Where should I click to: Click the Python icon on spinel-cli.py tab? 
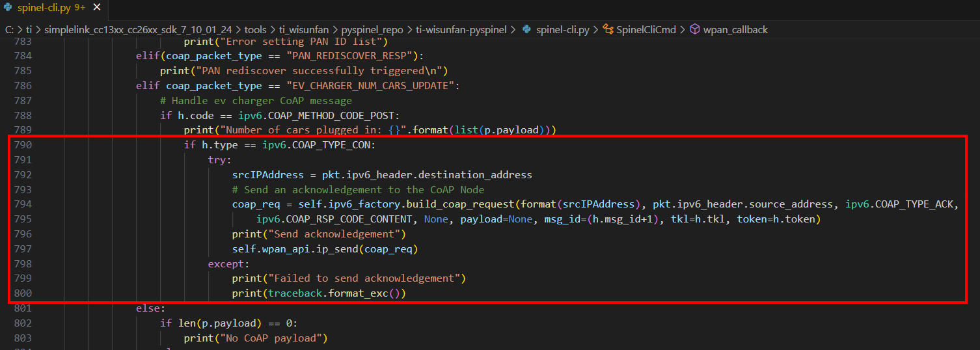(8, 9)
